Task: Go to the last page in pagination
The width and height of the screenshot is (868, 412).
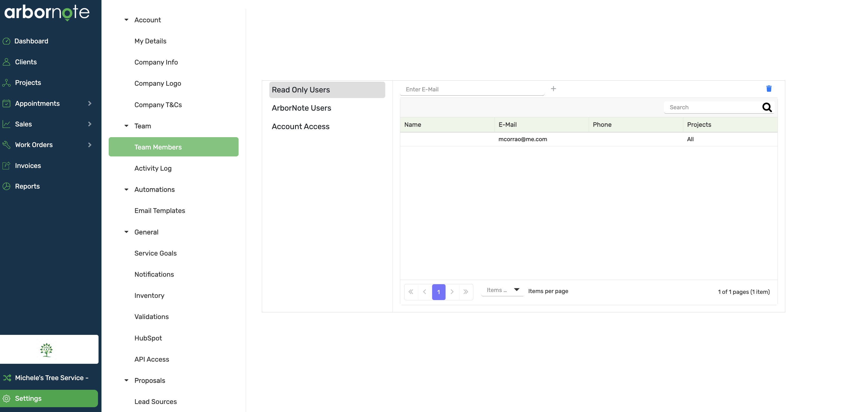Action: click(x=466, y=292)
